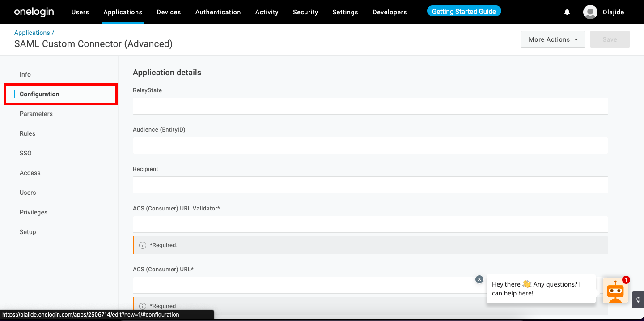The width and height of the screenshot is (644, 321).
Task: Open the Getting Started Guide
Action: pyautogui.click(x=464, y=12)
